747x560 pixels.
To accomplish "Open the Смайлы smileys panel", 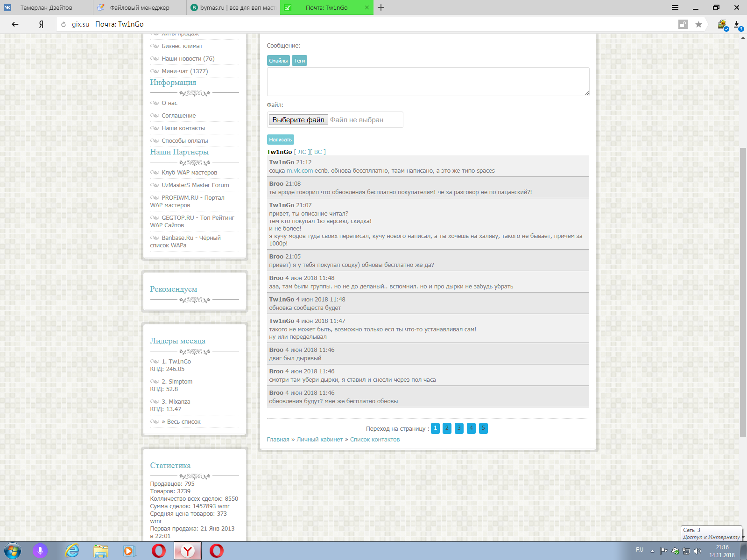I will pos(278,61).
